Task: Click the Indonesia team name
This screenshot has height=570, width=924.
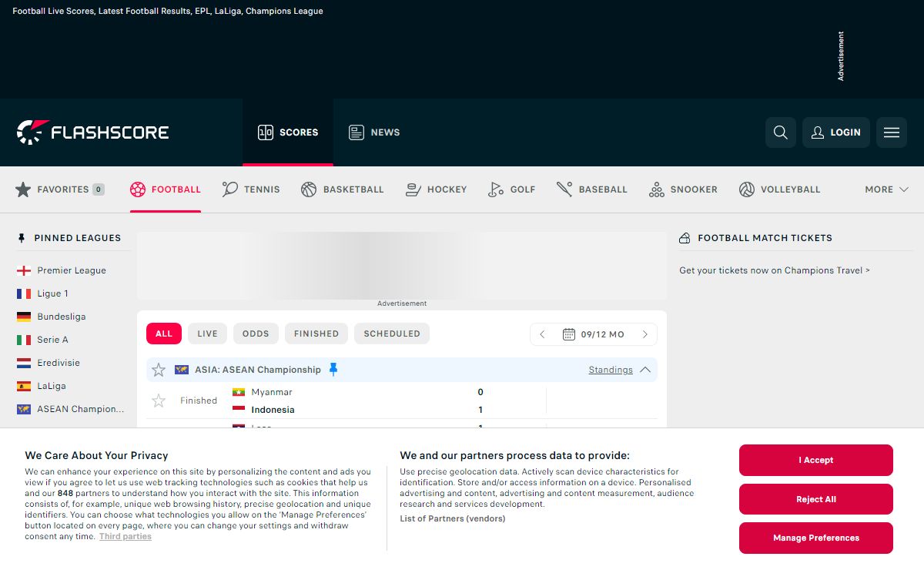Action: [x=273, y=410]
